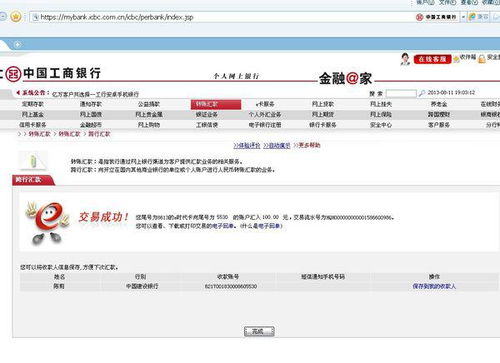The height and width of the screenshot is (363, 500).
Task: Click the favorites star icon in the browser toolbar
Action: click(x=16, y=16)
